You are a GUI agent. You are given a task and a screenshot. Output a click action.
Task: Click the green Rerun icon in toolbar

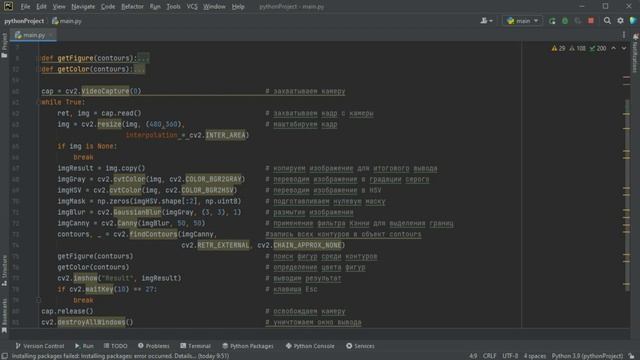pyautogui.click(x=552, y=20)
